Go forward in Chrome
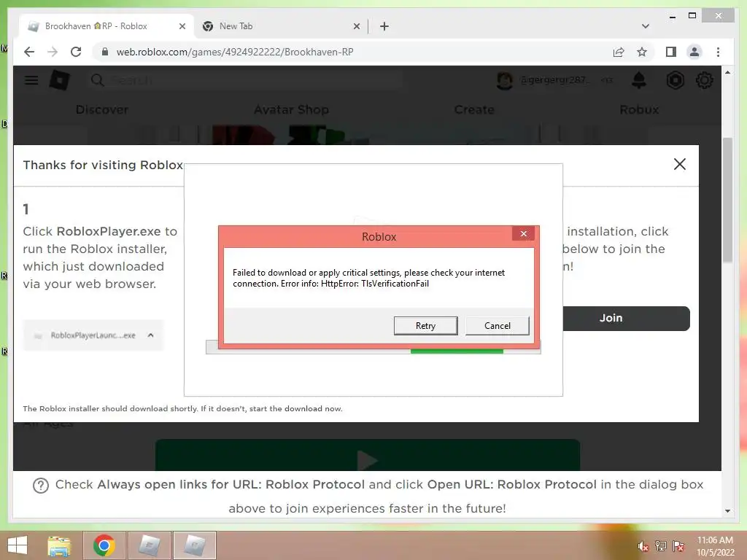The height and width of the screenshot is (560, 747). [53, 52]
